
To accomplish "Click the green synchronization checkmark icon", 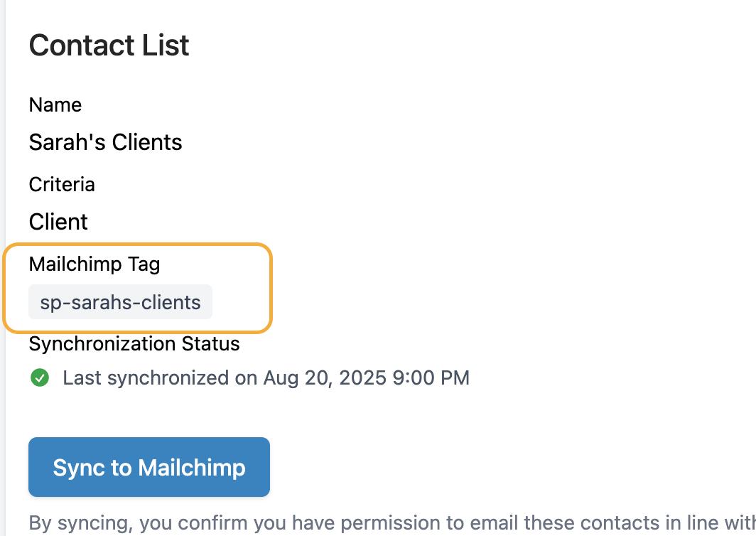I will coord(40,377).
